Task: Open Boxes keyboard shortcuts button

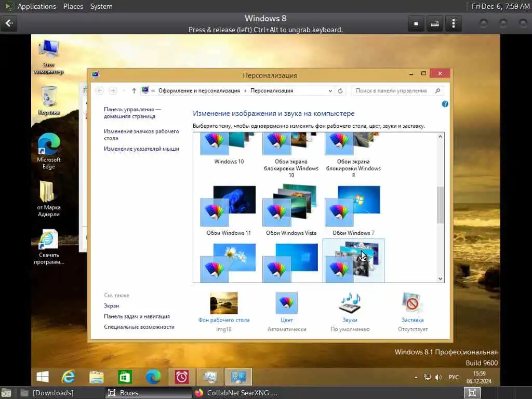Action: (435, 23)
